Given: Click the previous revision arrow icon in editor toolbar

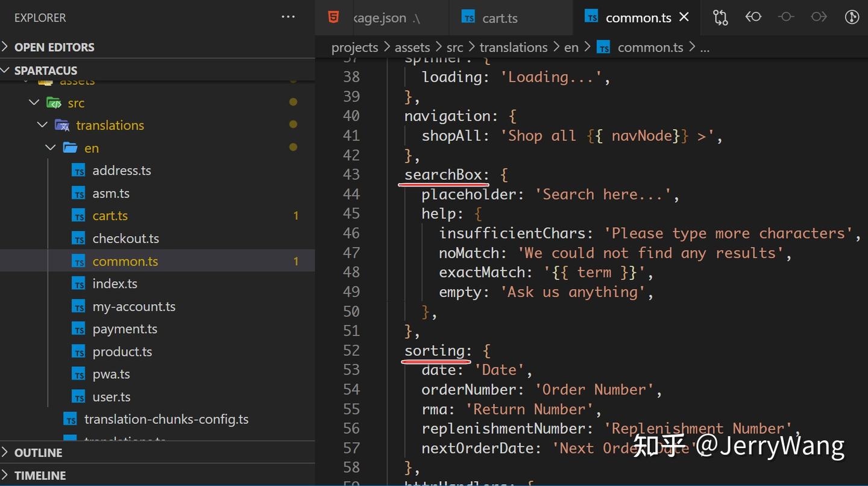Looking at the screenshot, I should pos(753,17).
